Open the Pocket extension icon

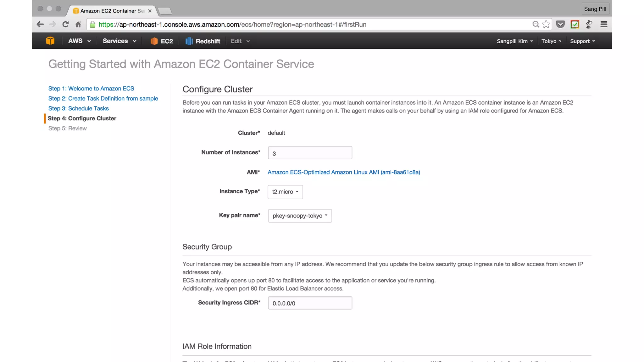pyautogui.click(x=560, y=25)
